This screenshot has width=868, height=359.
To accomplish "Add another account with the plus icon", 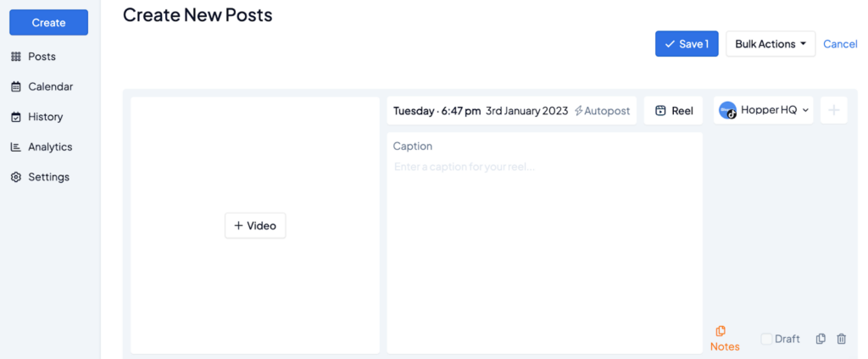I will pos(834,110).
